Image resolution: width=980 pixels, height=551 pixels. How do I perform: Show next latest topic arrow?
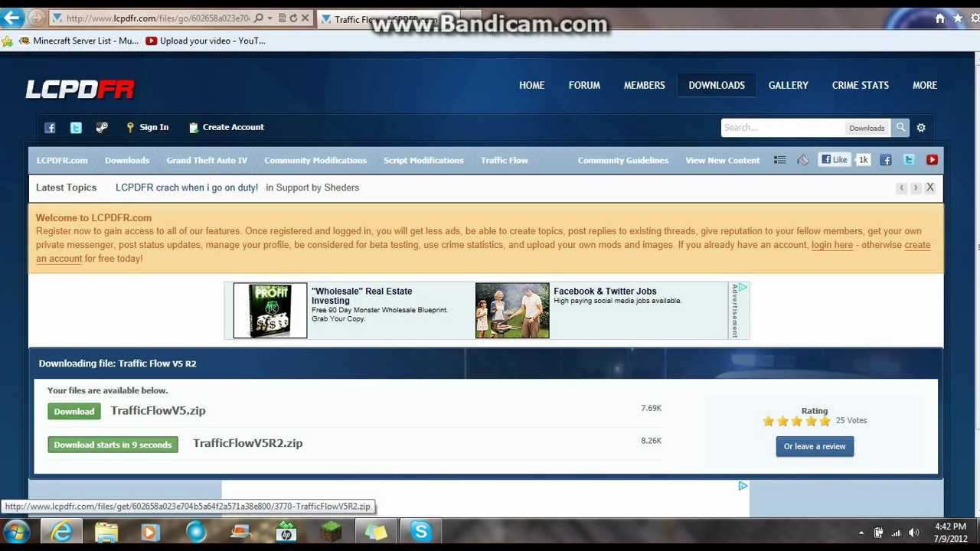915,187
